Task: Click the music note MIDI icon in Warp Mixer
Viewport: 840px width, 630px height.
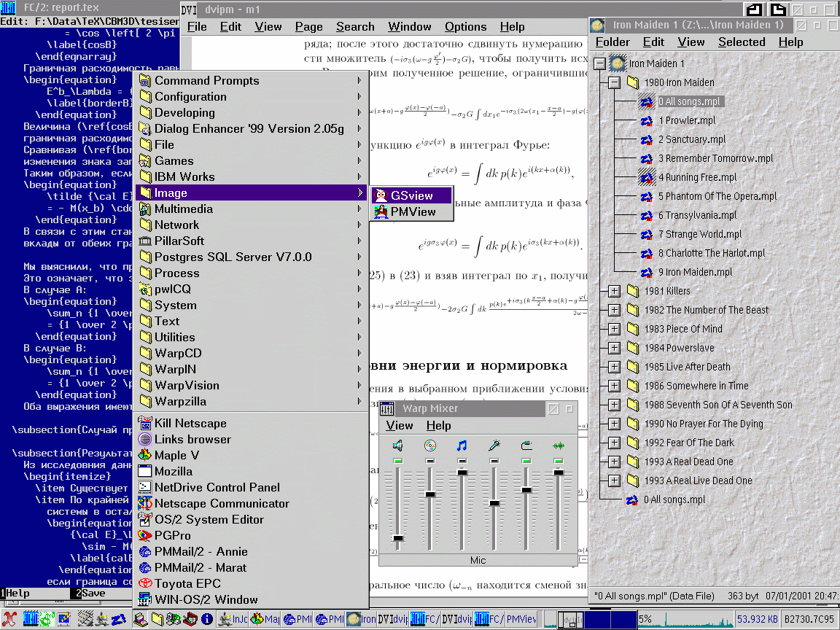Action: tap(462, 446)
